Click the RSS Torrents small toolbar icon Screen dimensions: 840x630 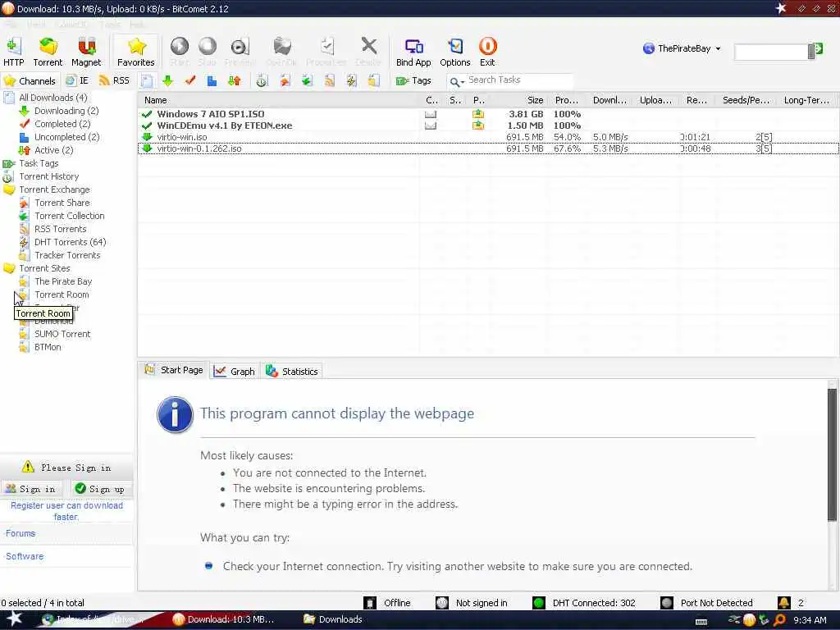point(329,81)
